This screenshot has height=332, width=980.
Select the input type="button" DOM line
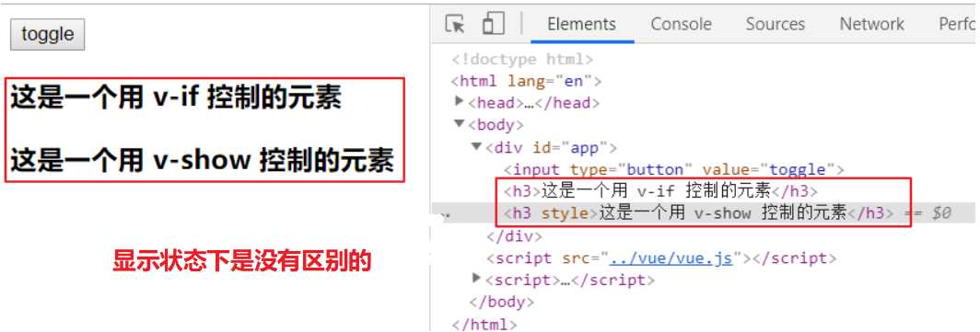coord(674,169)
